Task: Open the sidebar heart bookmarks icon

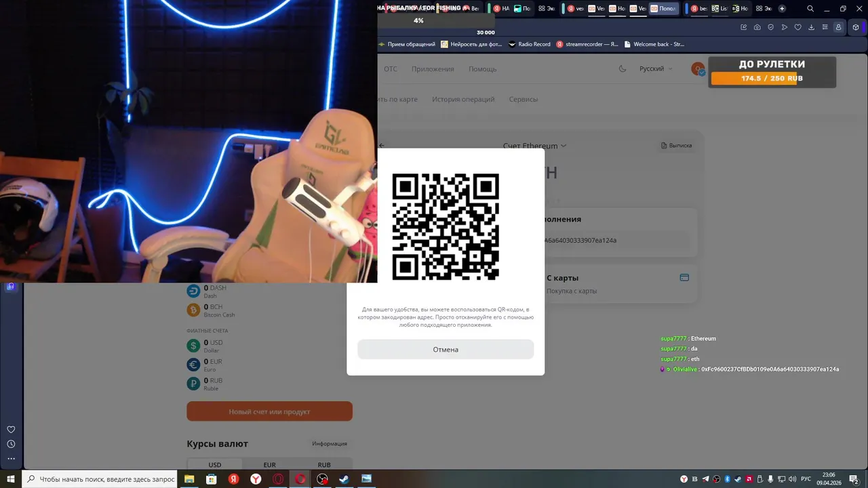Action: 11,430
